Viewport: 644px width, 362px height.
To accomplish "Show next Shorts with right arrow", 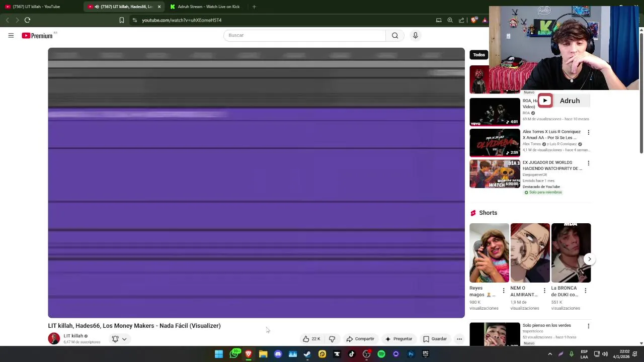I will (589, 259).
